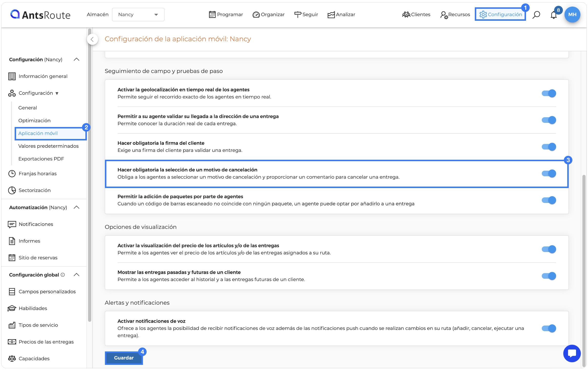The height and width of the screenshot is (370, 588).
Task: Collapse the Configuración (Nancy) section
Action: click(76, 59)
